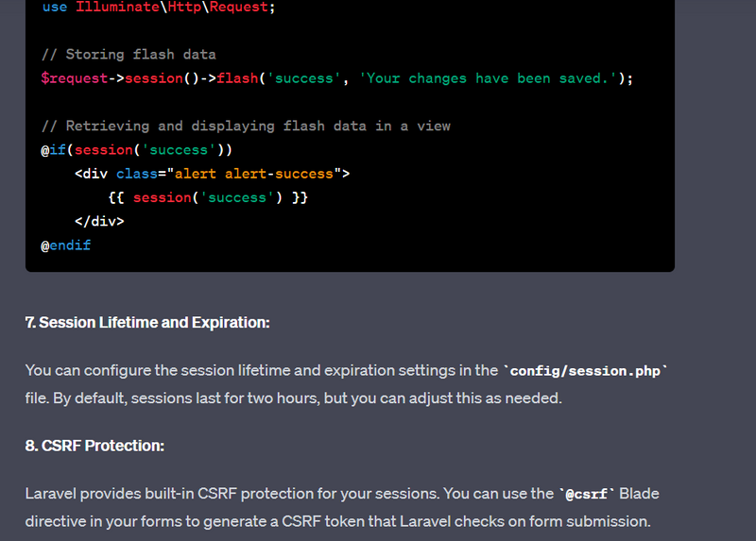The image size is (756, 541).
Task: Click 'Your changes have been saved.' string
Action: (x=488, y=78)
